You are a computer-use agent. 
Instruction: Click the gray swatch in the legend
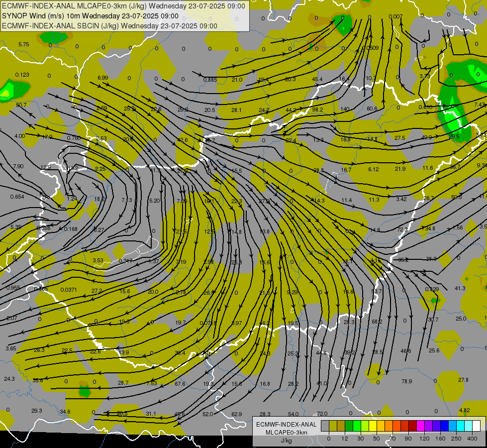pos(325,426)
